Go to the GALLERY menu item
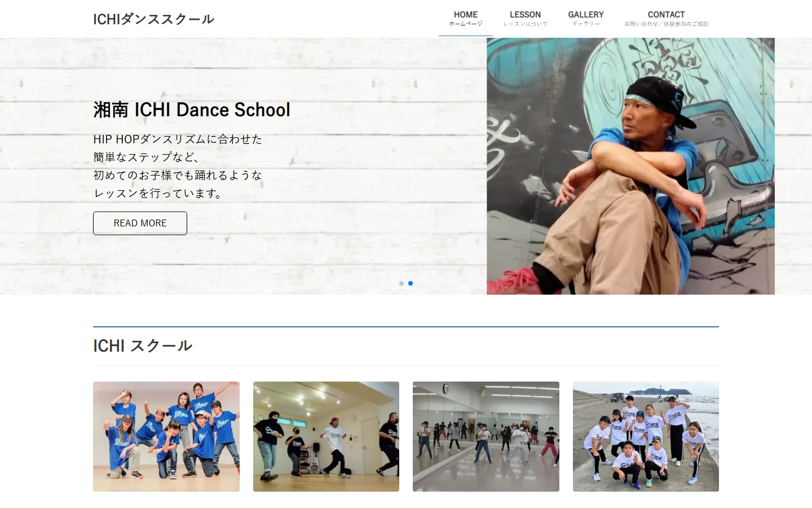Image resolution: width=812 pixels, height=508 pixels. [x=586, y=19]
